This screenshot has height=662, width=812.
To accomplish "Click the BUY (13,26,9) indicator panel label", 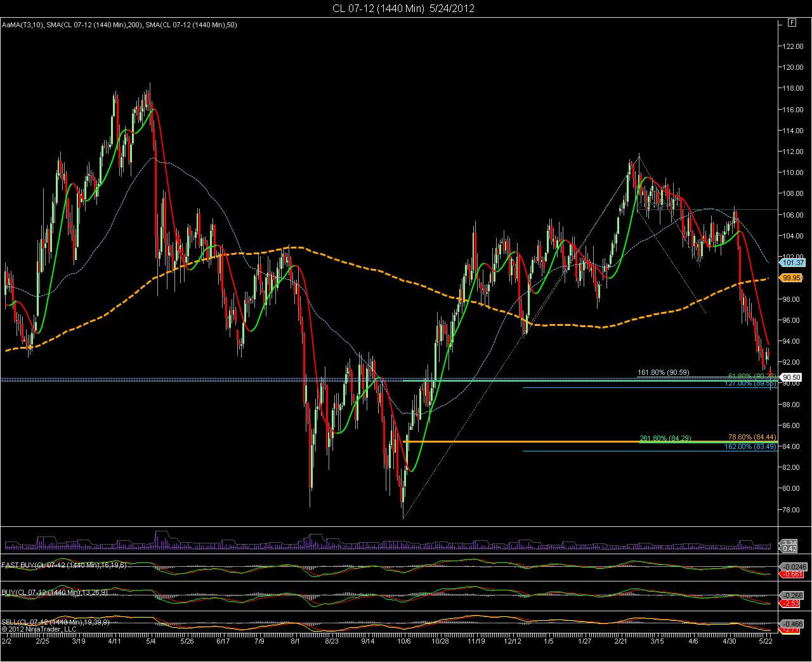I will 55,593.
